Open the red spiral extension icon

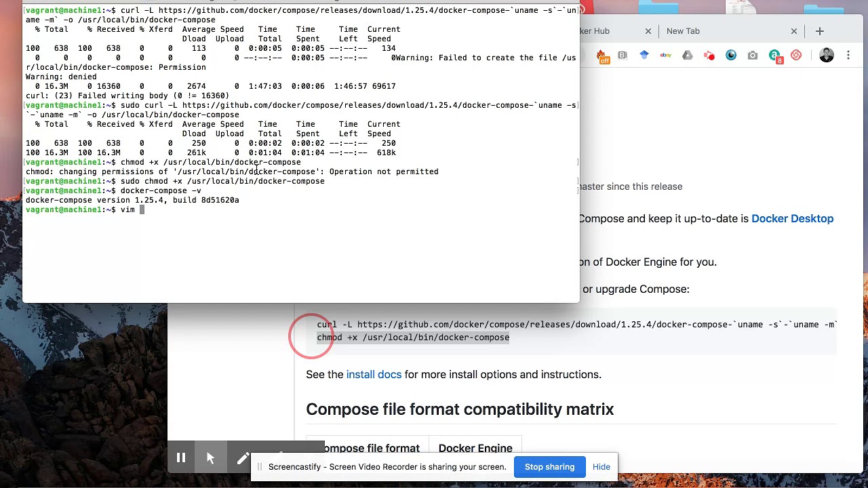[x=796, y=56]
